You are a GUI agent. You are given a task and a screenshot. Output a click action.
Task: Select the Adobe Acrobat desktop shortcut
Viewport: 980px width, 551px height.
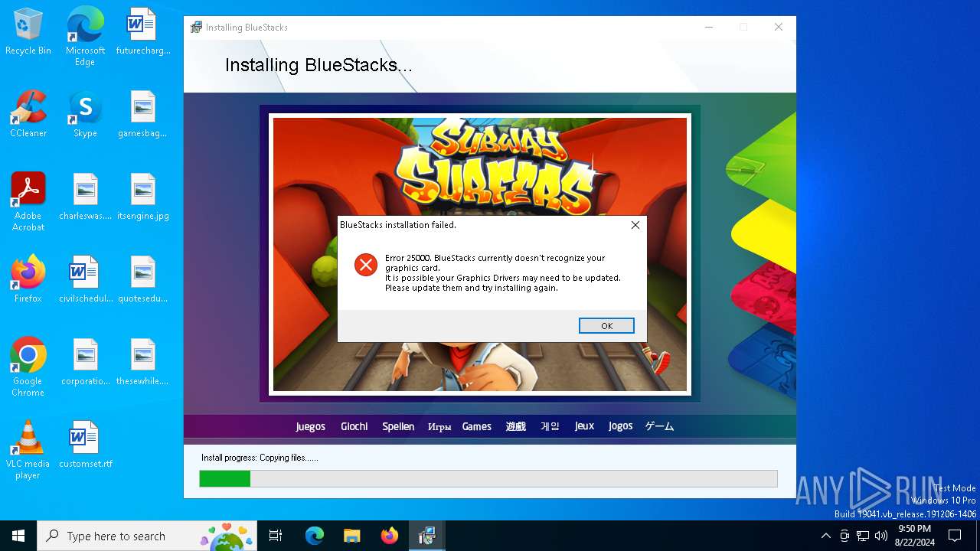(28, 202)
